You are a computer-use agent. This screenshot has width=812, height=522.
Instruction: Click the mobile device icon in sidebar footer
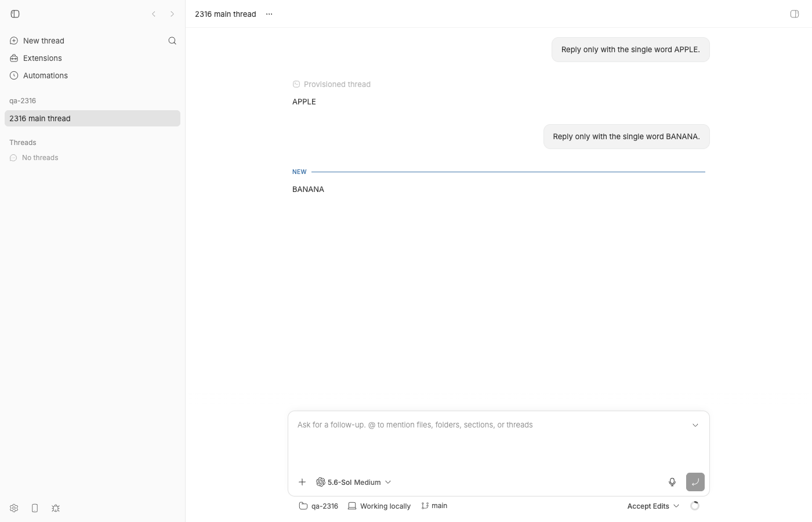35,508
